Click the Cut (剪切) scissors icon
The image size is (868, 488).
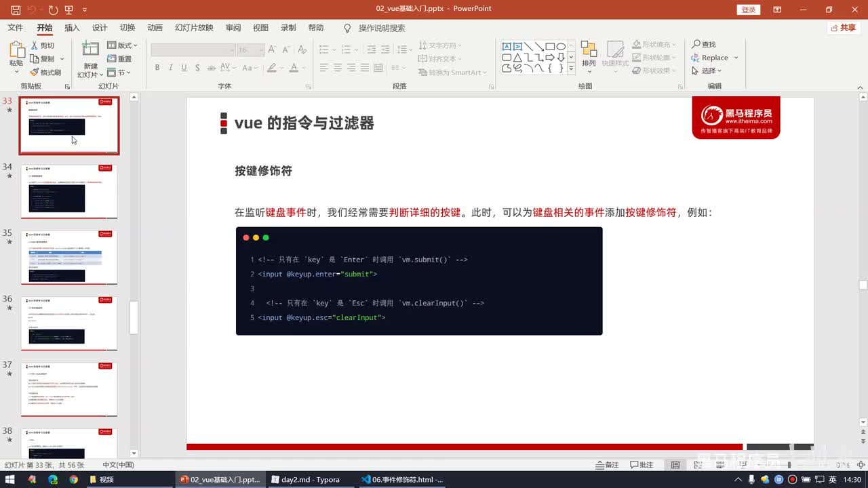tap(35, 45)
